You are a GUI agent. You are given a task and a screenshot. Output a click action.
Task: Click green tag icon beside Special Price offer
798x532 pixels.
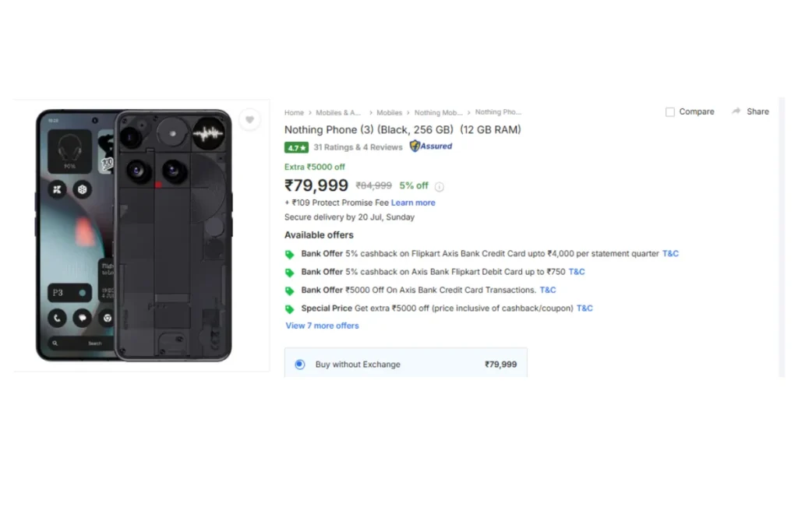tap(290, 309)
